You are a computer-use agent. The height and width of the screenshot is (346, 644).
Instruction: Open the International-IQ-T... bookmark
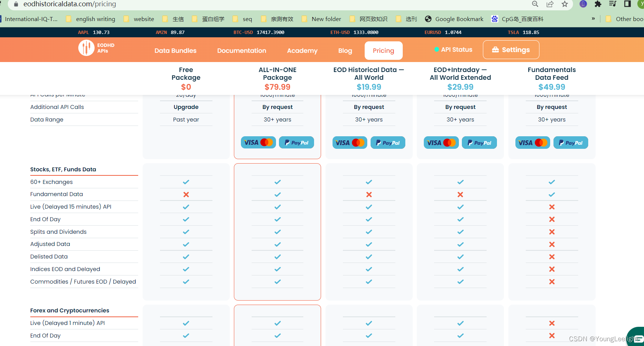pyautogui.click(x=29, y=19)
